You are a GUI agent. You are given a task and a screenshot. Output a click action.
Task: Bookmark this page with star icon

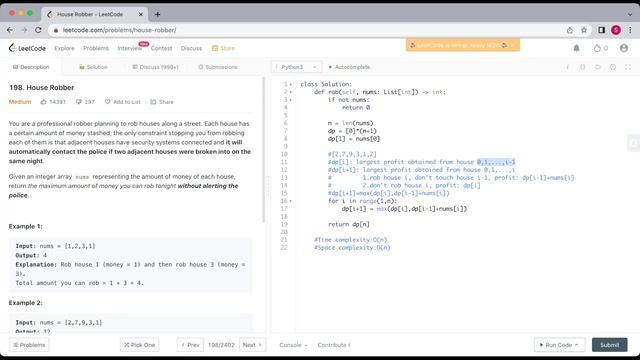(x=584, y=30)
